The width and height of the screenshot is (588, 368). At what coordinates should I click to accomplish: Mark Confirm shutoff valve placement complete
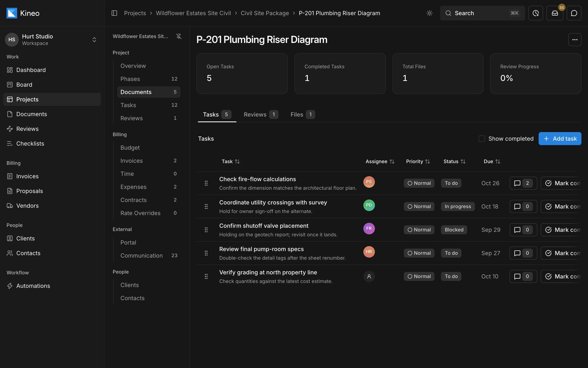[561, 230]
